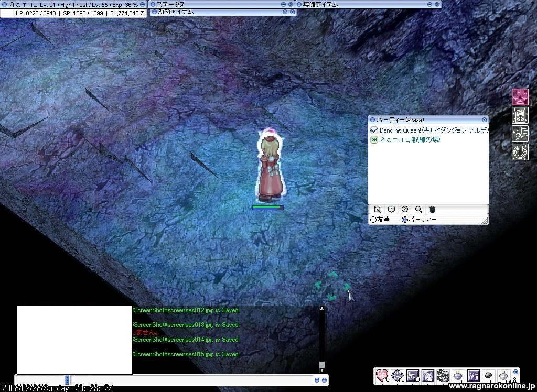Viewport: 537px width, 392px height.
Task: Close the 所持アイテム window
Action: coord(292,12)
